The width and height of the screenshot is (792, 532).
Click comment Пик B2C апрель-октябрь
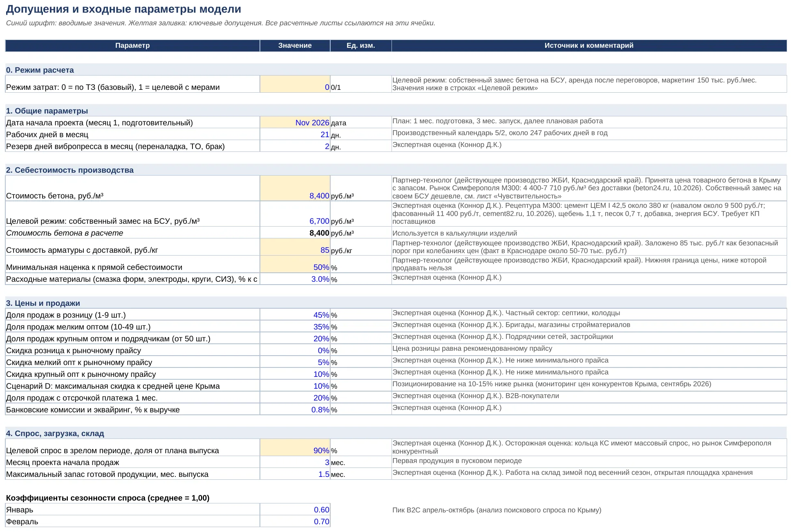click(497, 510)
